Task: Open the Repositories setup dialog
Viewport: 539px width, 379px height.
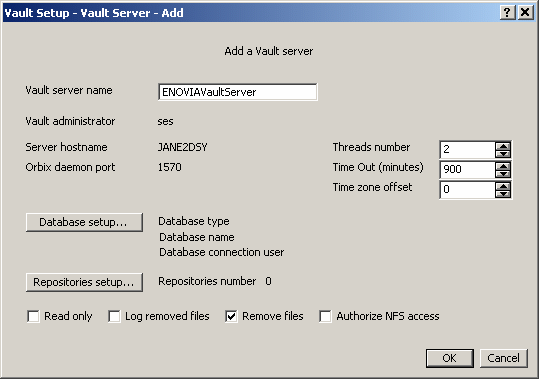Action: tap(84, 282)
